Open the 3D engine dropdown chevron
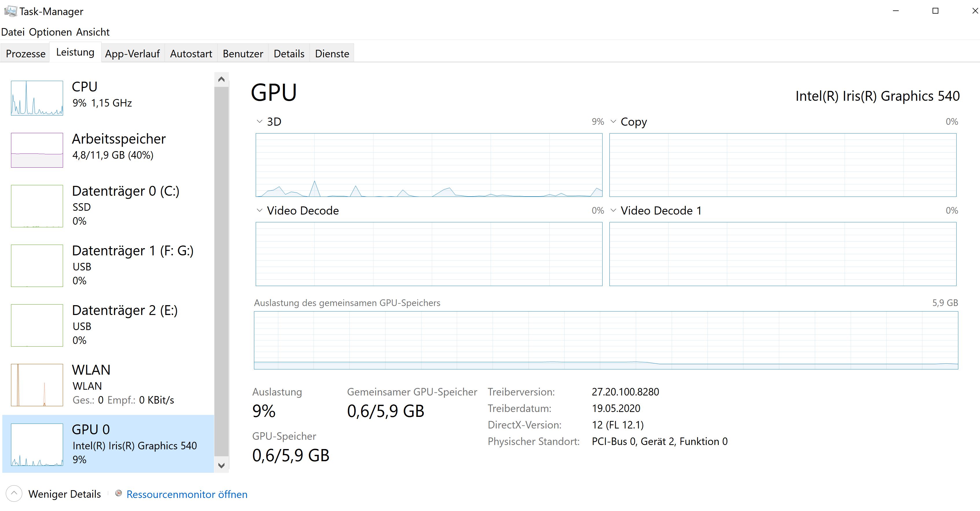Viewport: 980px width, 511px height. [259, 122]
